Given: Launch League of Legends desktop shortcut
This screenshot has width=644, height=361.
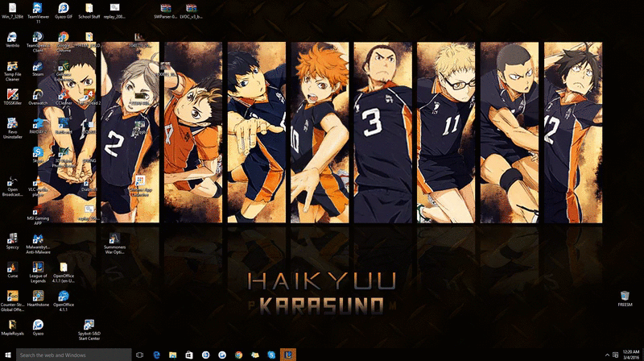Looking at the screenshot, I should tap(38, 272).
